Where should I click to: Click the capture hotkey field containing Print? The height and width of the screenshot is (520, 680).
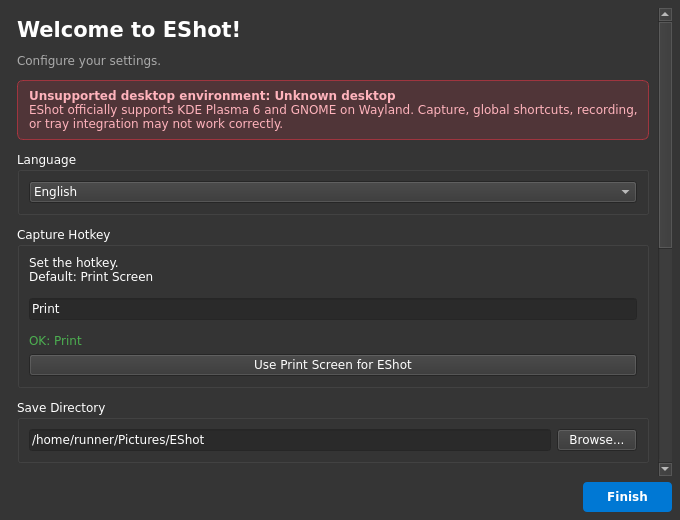[x=333, y=309]
